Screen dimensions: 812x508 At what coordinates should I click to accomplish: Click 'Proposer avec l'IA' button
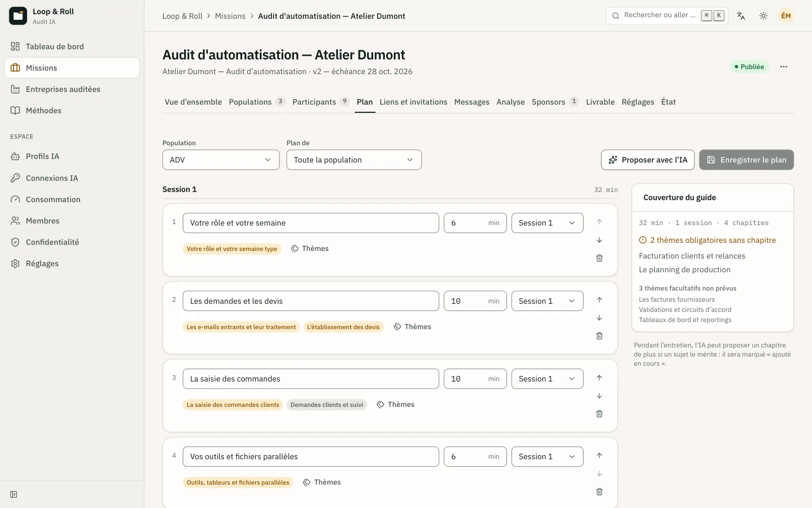(x=648, y=160)
